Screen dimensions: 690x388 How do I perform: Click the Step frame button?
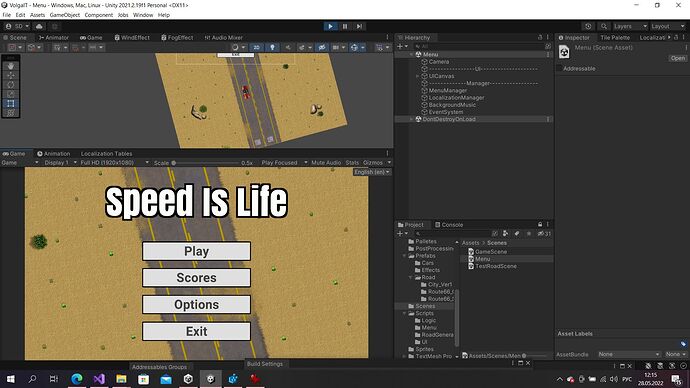[359, 26]
